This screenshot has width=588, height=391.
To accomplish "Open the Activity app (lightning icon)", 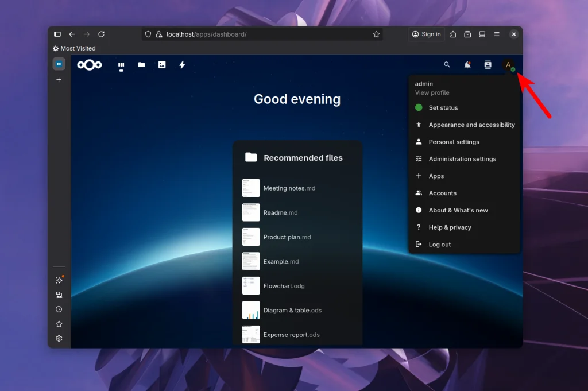I will [181, 65].
